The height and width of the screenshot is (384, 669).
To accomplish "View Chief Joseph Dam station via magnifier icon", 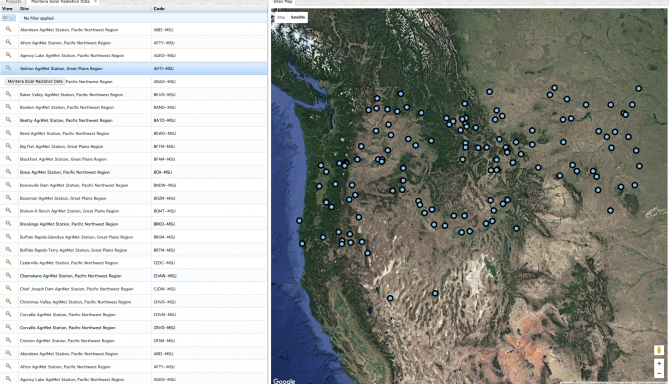I will tap(8, 288).
